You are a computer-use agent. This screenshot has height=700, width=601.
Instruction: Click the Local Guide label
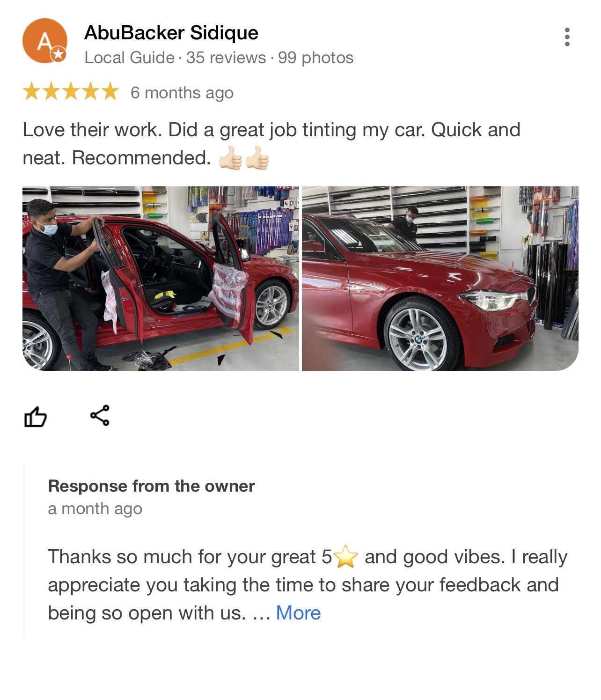coord(129,58)
